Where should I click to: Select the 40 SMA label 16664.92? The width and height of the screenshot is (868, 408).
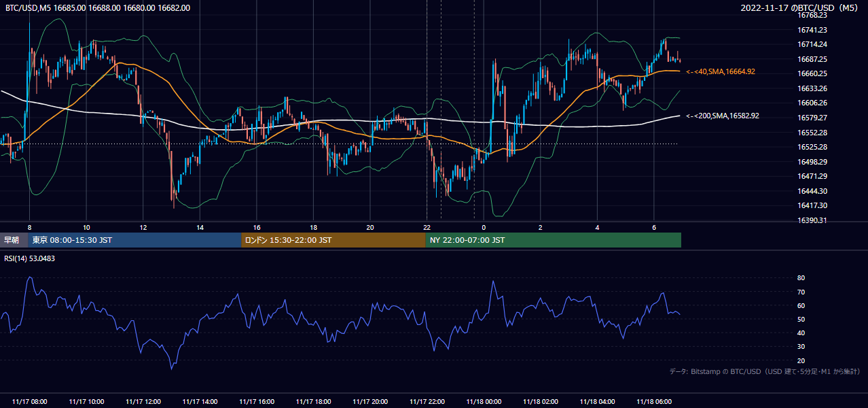pos(721,71)
